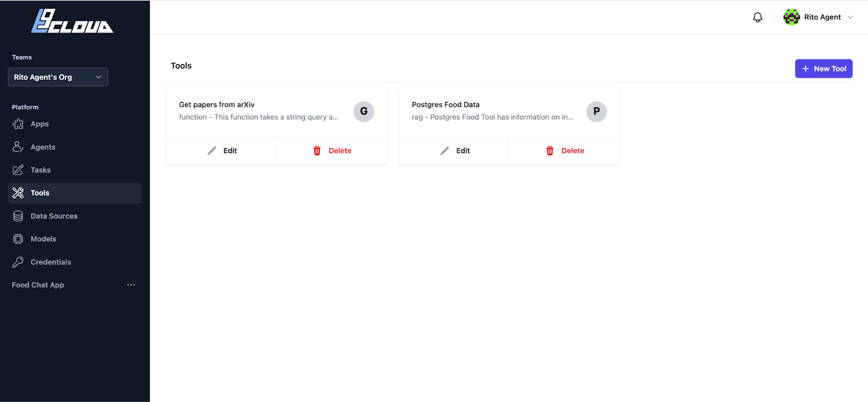Open Credentials page

pyautogui.click(x=74, y=262)
